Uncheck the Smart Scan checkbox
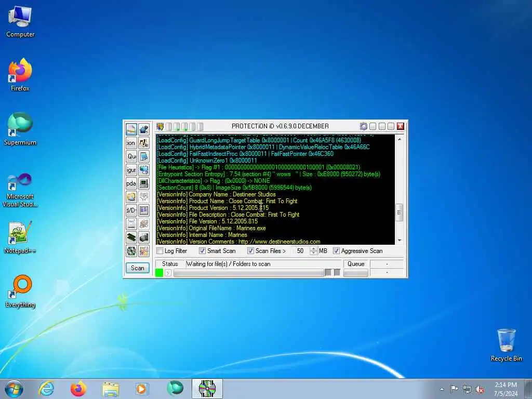 pos(202,251)
